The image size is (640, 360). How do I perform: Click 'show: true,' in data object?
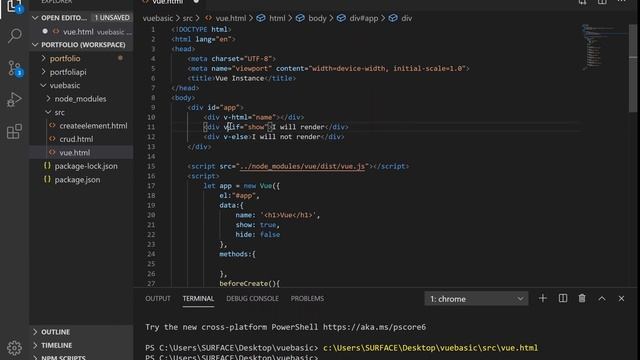(x=258, y=225)
